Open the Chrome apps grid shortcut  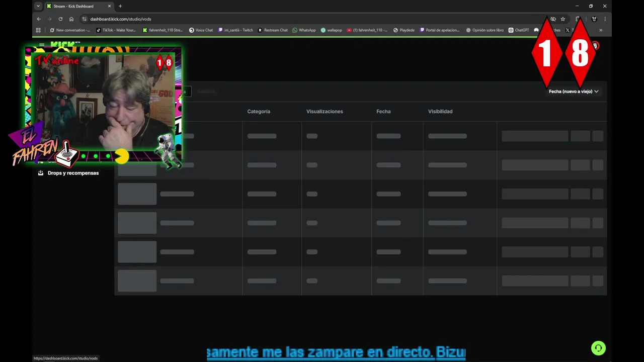38,30
